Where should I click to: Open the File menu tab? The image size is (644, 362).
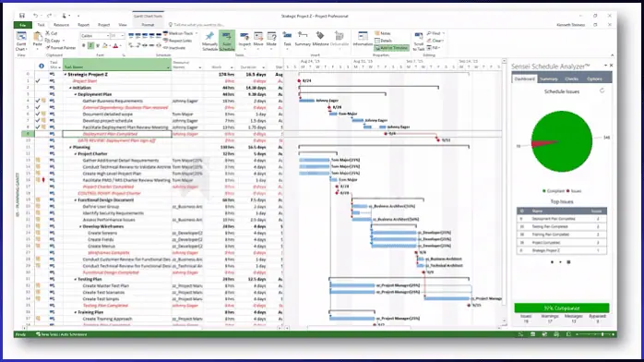(22, 25)
